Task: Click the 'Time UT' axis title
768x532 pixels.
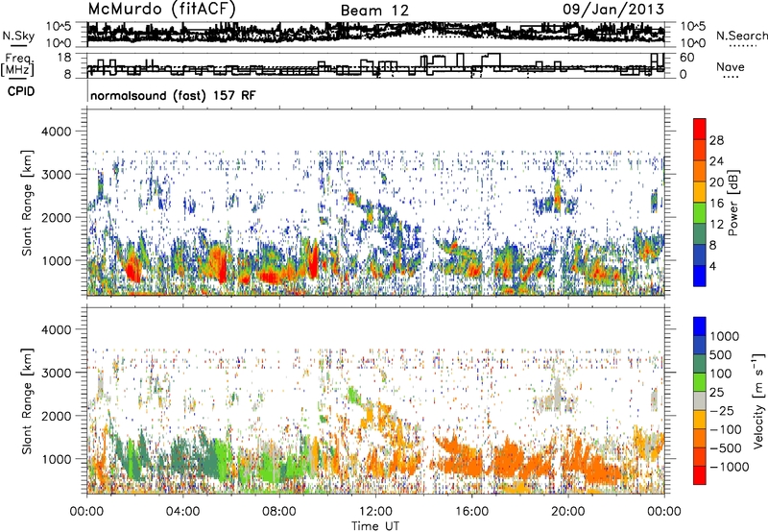Action: 375,525
